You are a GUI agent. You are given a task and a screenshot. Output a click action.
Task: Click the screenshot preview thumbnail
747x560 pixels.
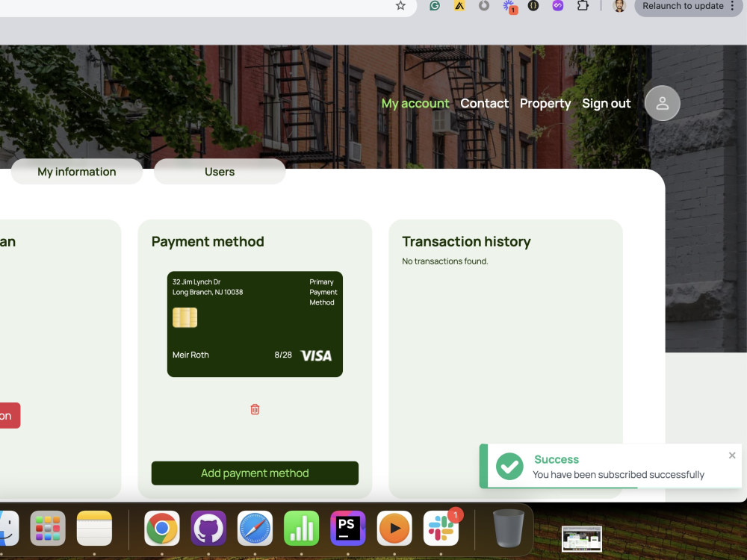point(582,538)
